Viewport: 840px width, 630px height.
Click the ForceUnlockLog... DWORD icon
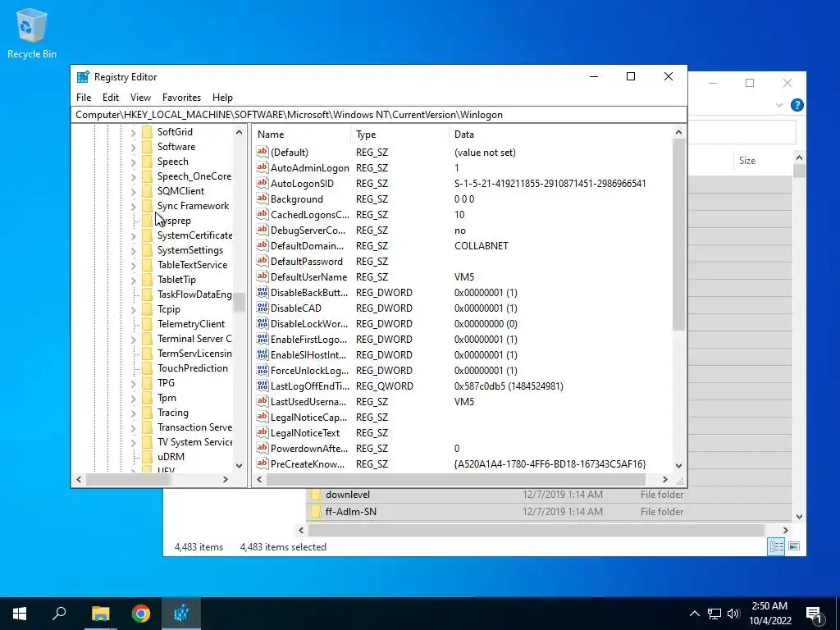[262, 370]
